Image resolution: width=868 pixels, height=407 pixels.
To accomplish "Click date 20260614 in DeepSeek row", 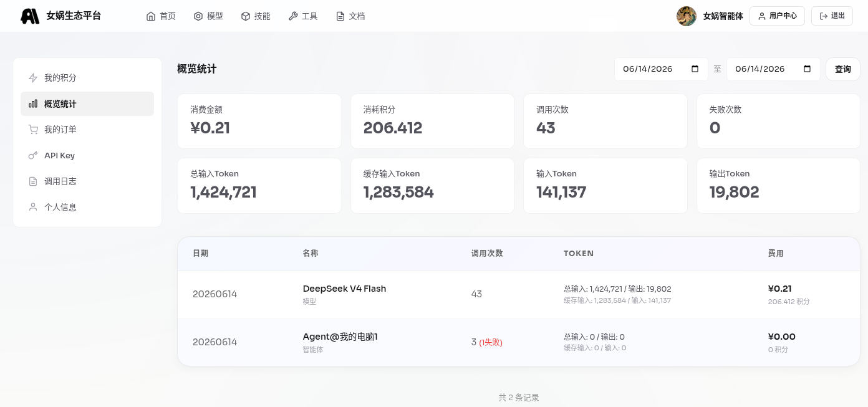I will 215,294.
